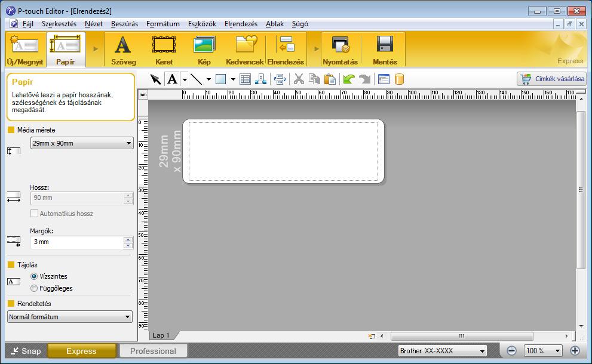Select the Papír toolbar tab
Screen dimensions: 592x364
66,50
